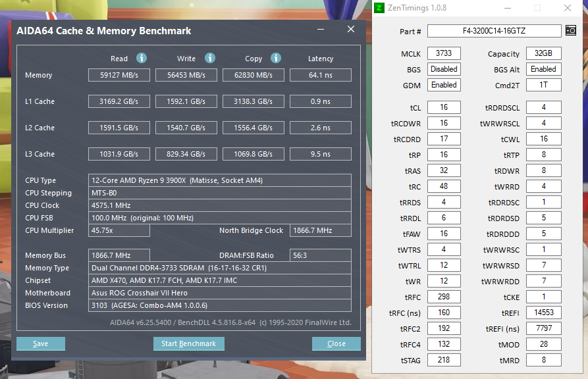588x379 pixels.
Task: Minimize the ZenTimings window
Action: [x=508, y=9]
